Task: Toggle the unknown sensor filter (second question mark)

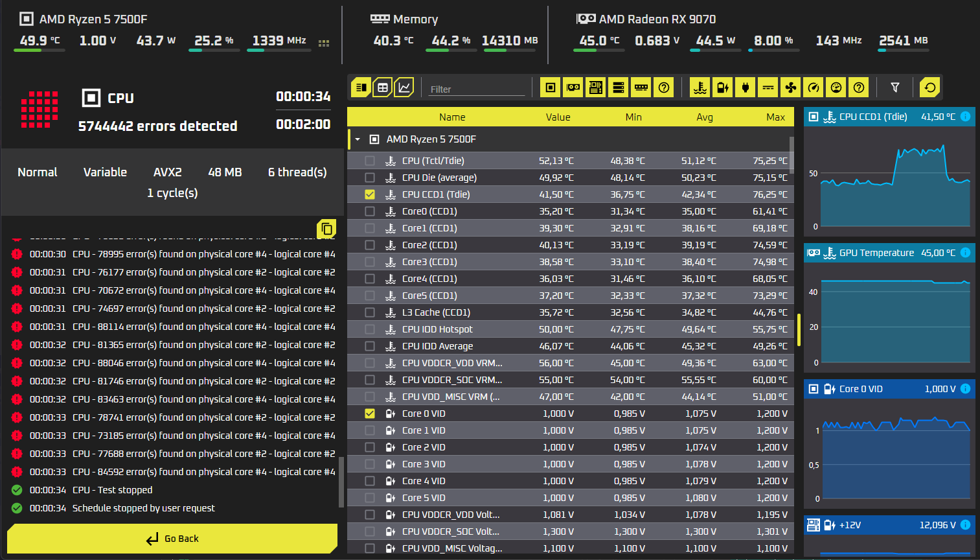Action: coord(859,87)
